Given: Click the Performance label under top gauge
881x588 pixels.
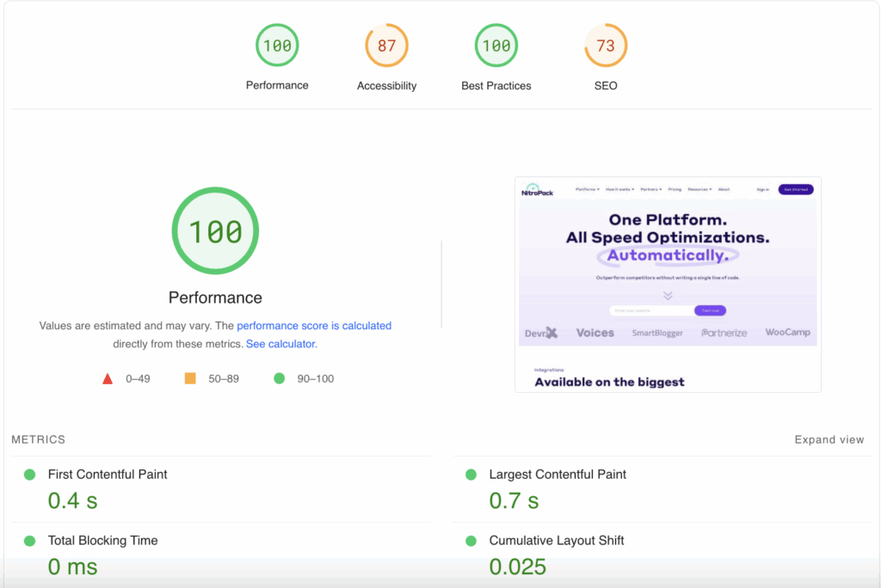Looking at the screenshot, I should [x=277, y=85].
